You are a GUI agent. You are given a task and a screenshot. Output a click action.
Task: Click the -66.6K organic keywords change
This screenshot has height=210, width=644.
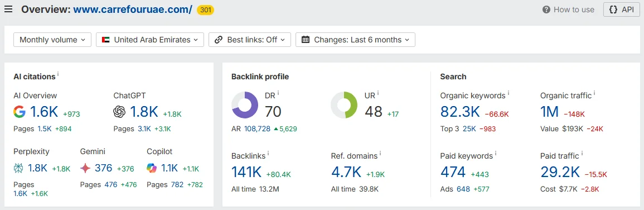tap(497, 114)
